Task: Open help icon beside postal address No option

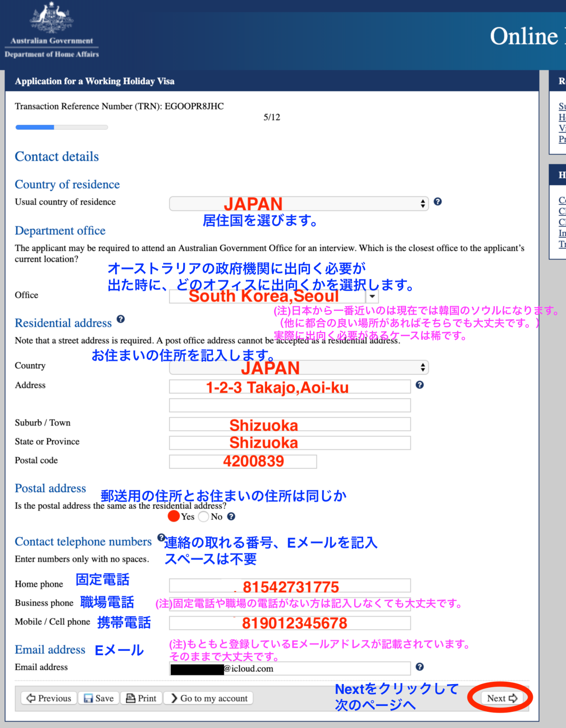Action: (231, 516)
